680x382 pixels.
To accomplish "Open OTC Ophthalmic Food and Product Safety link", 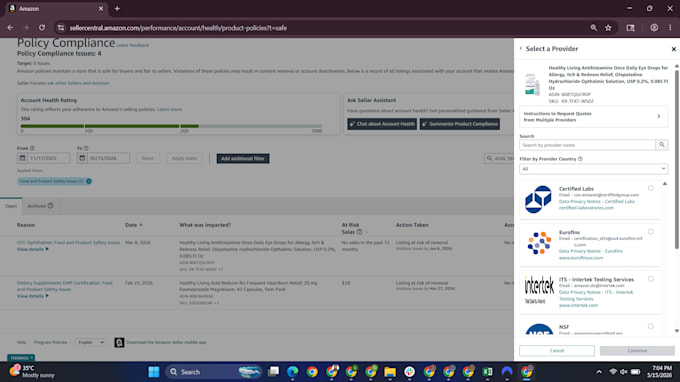I will coord(69,243).
